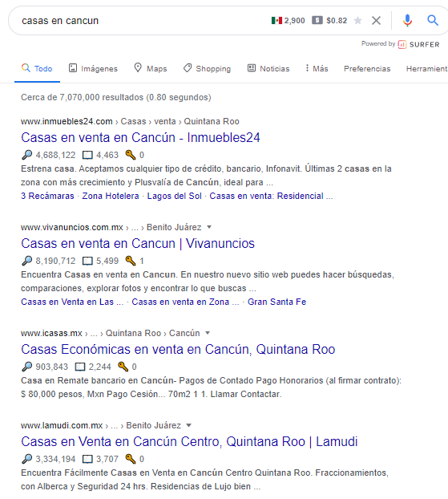The image size is (448, 499).
Task: Click 'Cerca de 7,070,000 resultados' text
Action: tap(82, 97)
